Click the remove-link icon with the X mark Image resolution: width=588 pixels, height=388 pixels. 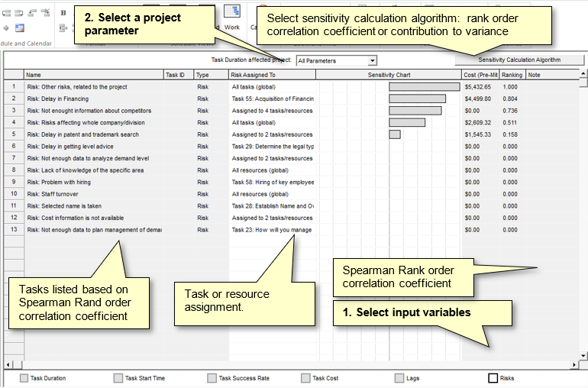pos(45,13)
